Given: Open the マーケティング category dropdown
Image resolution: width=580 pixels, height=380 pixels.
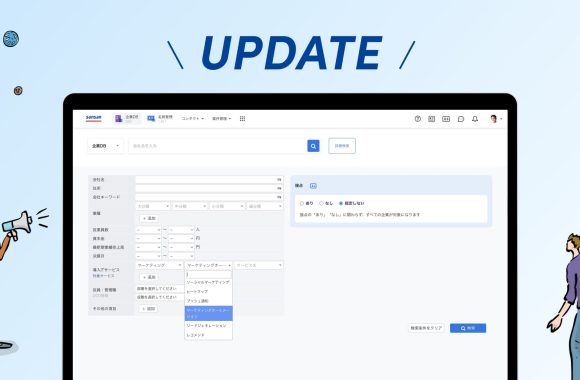Looking at the screenshot, I should [x=159, y=265].
